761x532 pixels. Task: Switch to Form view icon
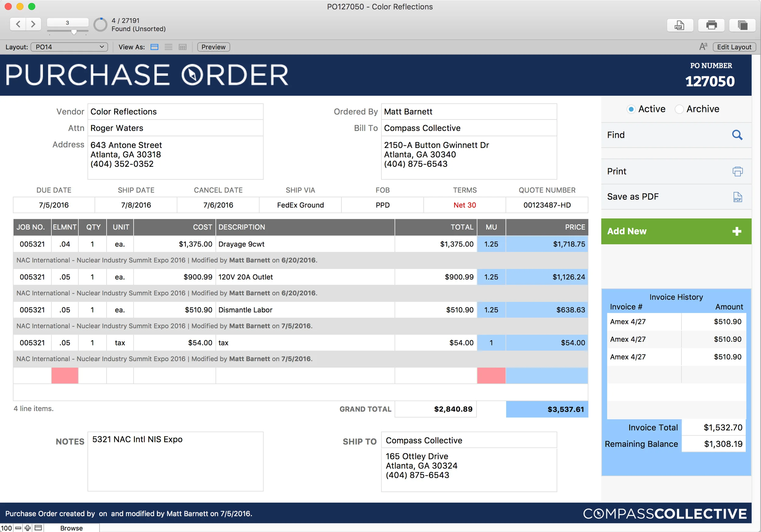point(154,47)
